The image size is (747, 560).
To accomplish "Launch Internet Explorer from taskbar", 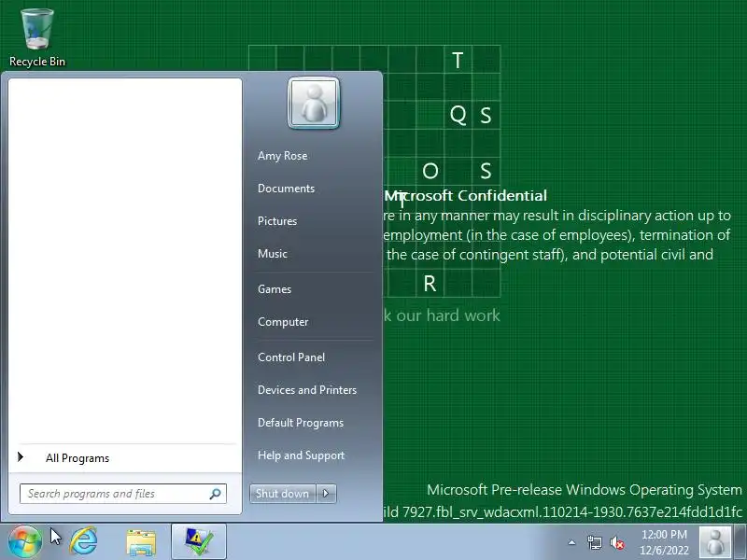I will (x=84, y=542).
